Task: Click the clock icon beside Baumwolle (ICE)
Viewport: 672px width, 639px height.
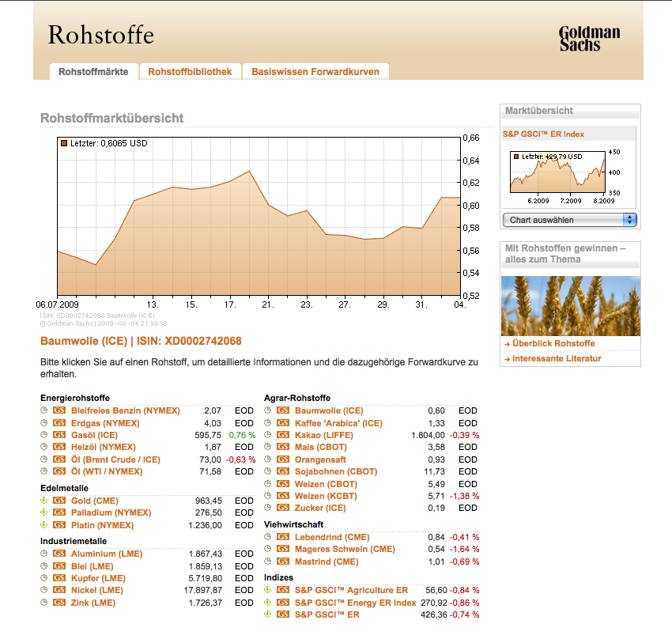Action: tap(267, 410)
